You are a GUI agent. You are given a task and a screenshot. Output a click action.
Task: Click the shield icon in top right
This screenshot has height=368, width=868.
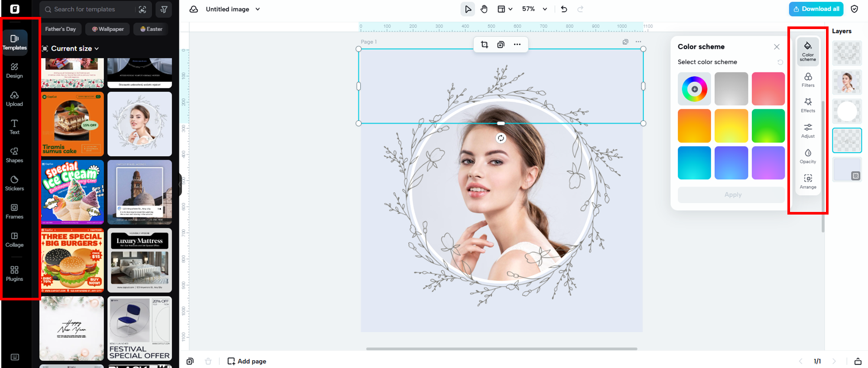tap(855, 9)
